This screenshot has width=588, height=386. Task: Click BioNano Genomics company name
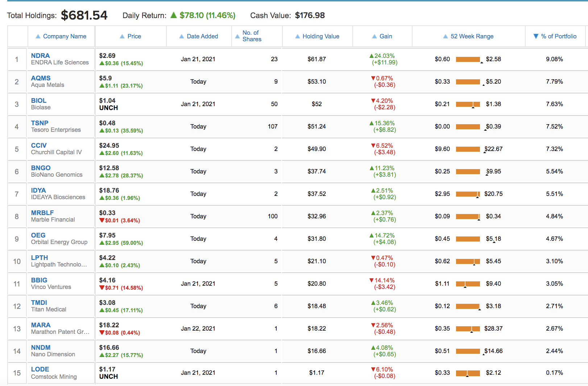tap(57, 175)
